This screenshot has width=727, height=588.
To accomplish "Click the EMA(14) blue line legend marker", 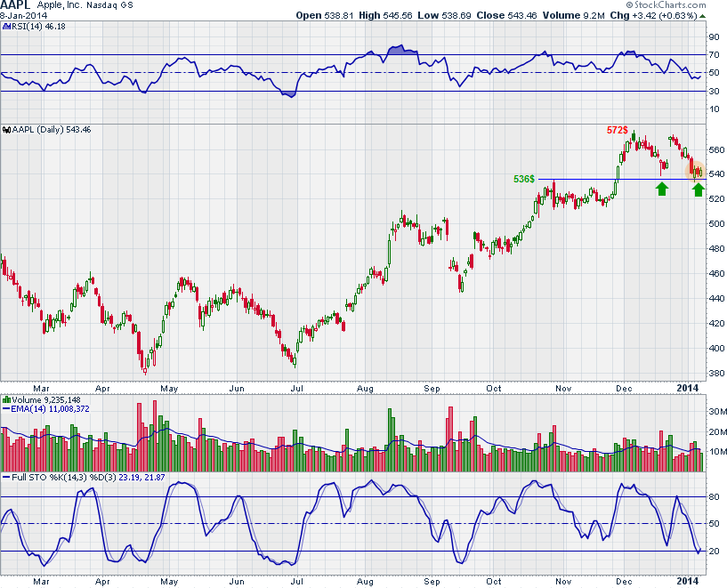I will point(6,409).
